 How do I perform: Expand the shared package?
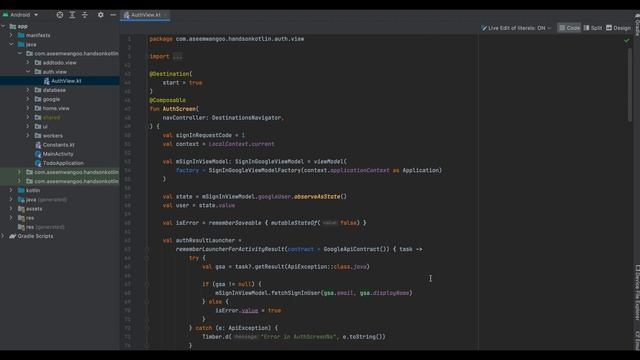pos(28,118)
